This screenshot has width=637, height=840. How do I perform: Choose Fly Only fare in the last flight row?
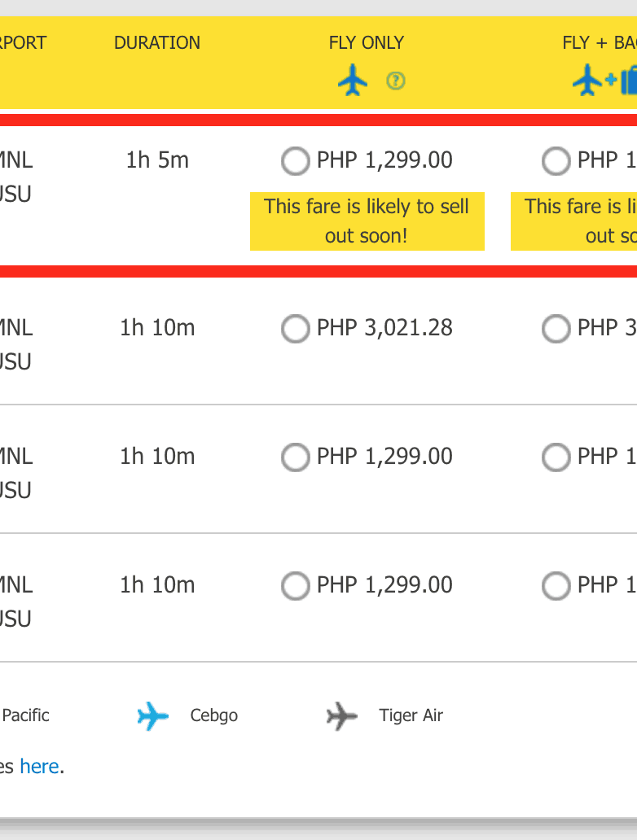point(296,586)
